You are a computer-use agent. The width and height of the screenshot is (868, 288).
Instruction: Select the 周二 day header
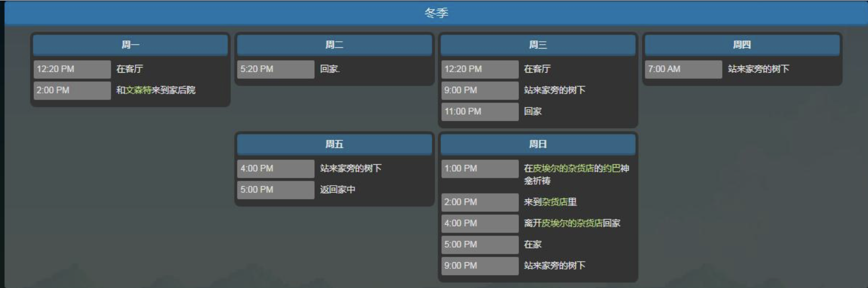tap(334, 45)
